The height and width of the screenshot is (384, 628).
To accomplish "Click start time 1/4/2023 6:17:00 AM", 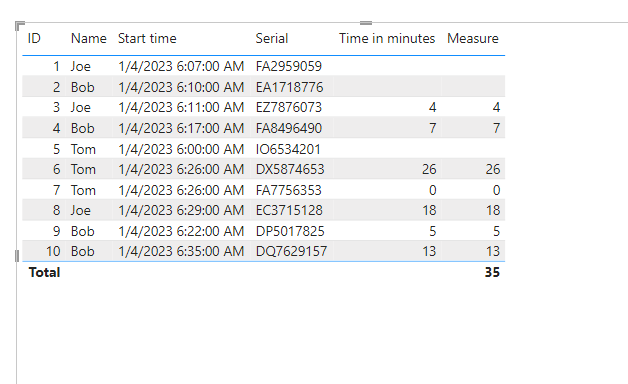I will 181,128.
